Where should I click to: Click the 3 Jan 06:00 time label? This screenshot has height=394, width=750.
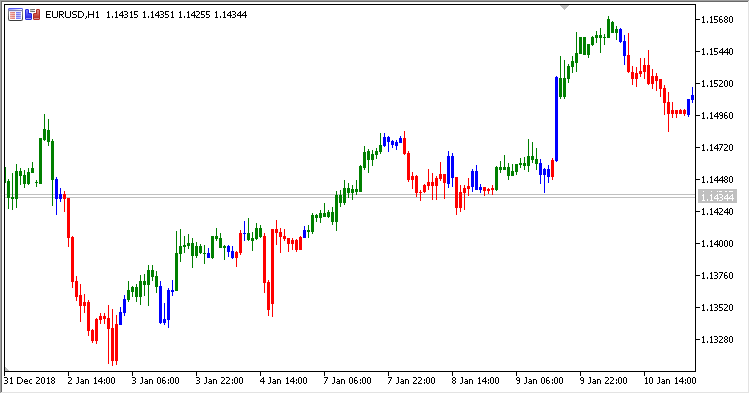click(155, 381)
